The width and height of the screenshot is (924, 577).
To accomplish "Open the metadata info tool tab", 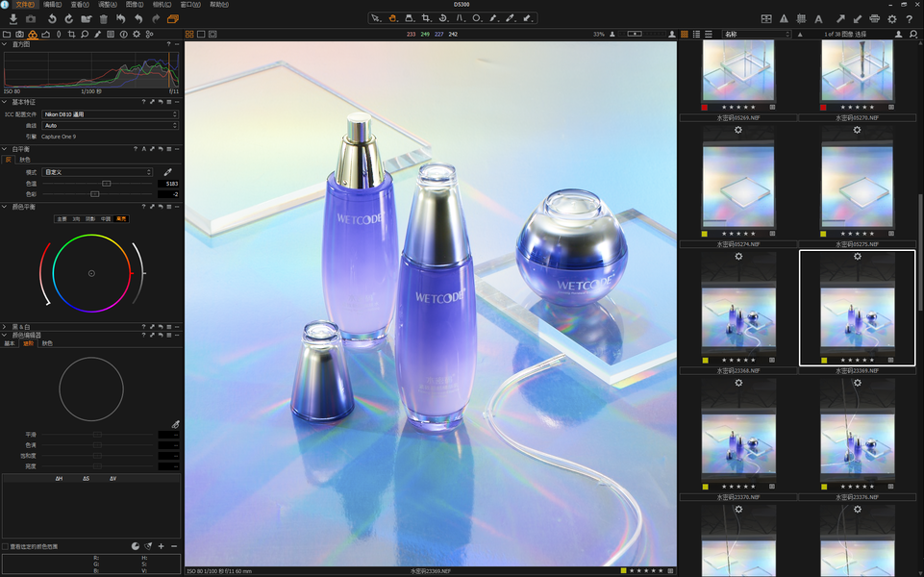I will click(124, 35).
